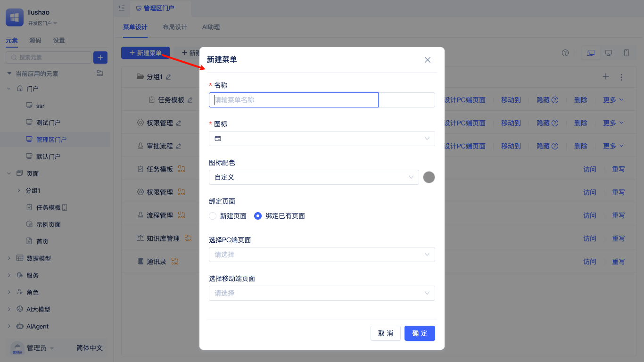
Task: Click edit pencil next to 权限管理
Action: coord(179,123)
